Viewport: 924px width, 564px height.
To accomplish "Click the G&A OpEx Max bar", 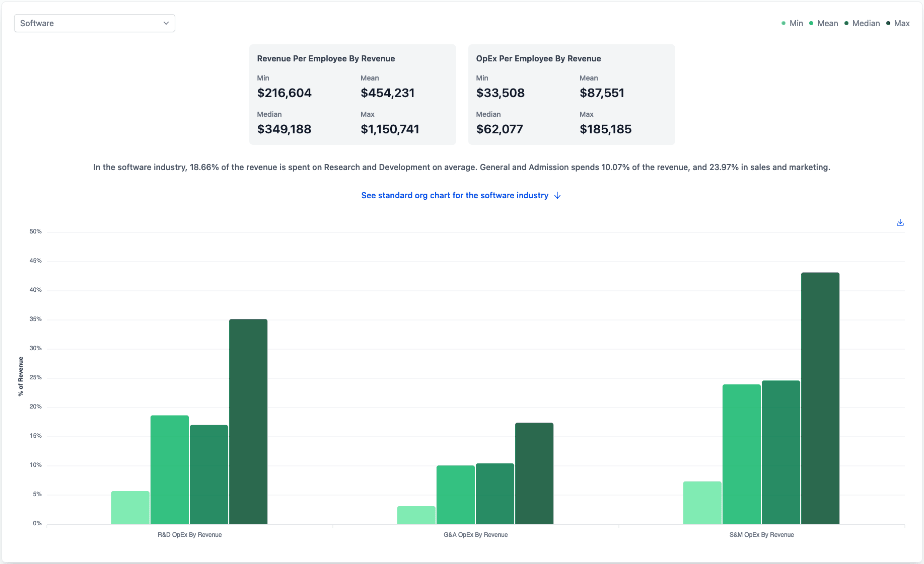I will pyautogui.click(x=534, y=473).
